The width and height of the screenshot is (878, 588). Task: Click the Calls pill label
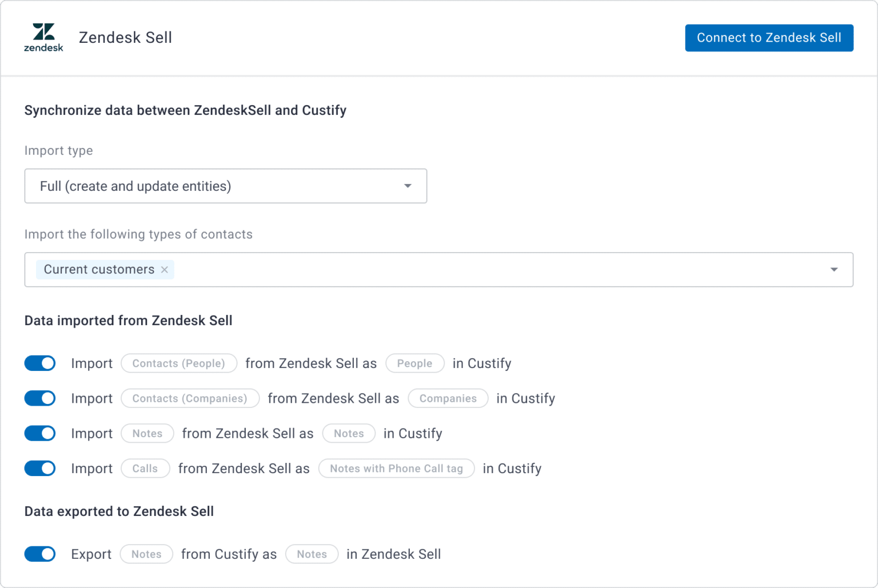coord(145,468)
